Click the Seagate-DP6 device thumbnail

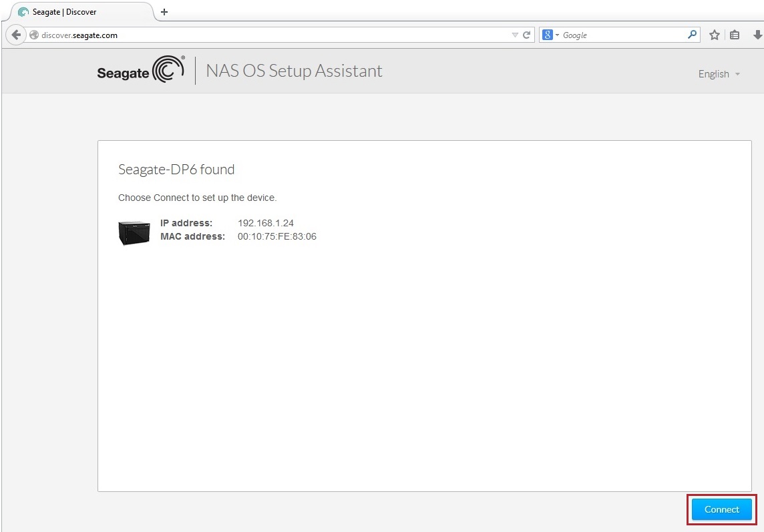point(134,233)
